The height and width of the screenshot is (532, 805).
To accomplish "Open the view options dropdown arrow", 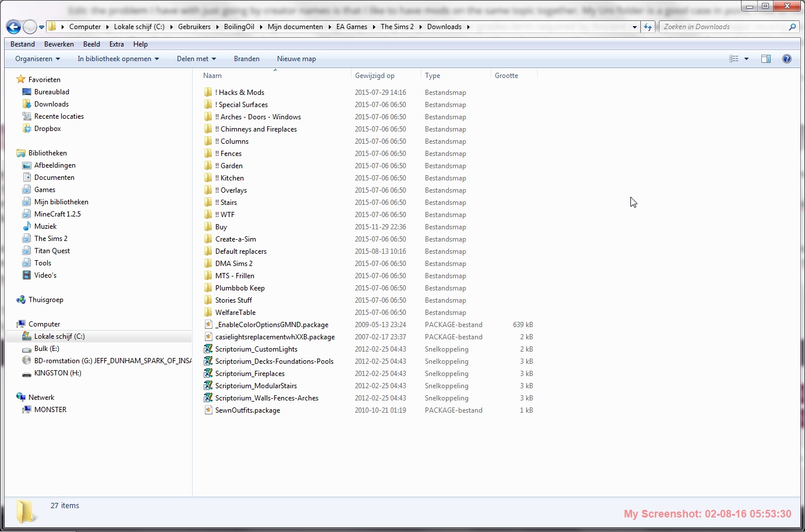I will pyautogui.click(x=746, y=59).
